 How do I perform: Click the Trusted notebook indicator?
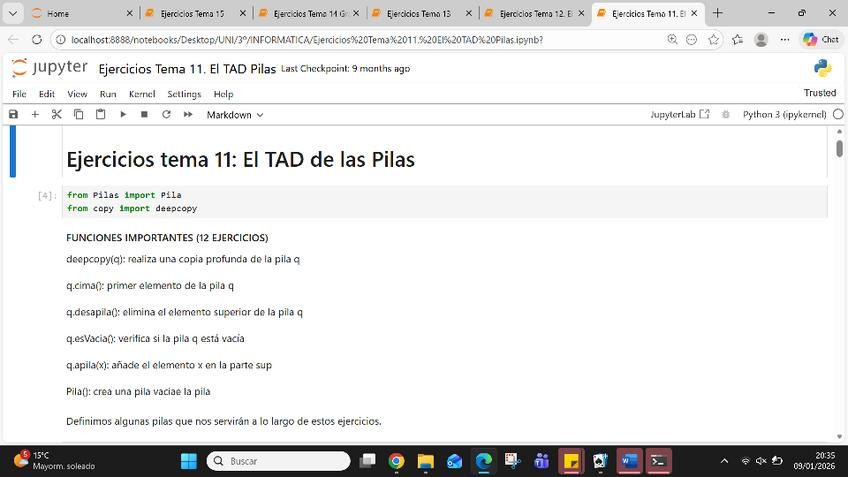click(819, 92)
